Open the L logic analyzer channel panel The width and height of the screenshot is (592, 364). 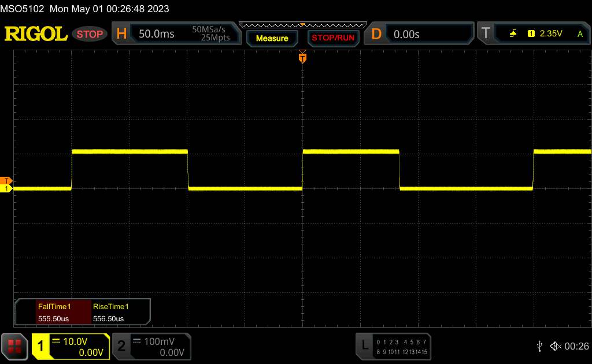tap(393, 346)
